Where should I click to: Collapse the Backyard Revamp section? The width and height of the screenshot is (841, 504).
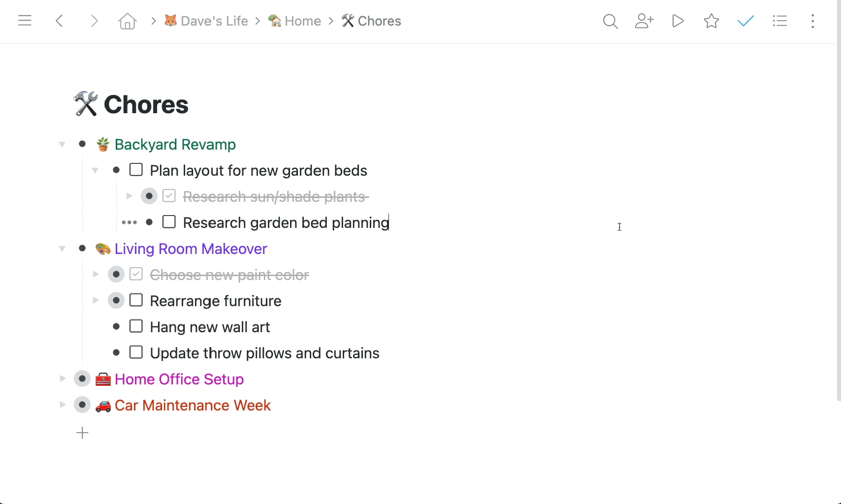click(x=62, y=144)
